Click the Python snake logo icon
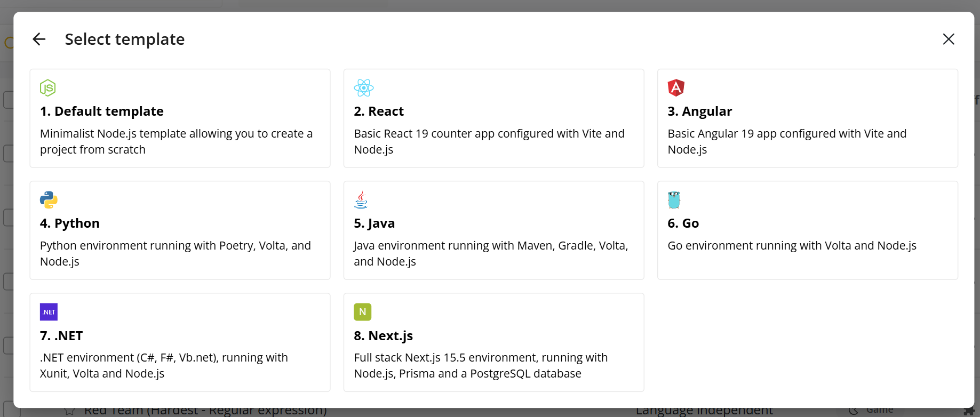The image size is (980, 417). click(49, 200)
